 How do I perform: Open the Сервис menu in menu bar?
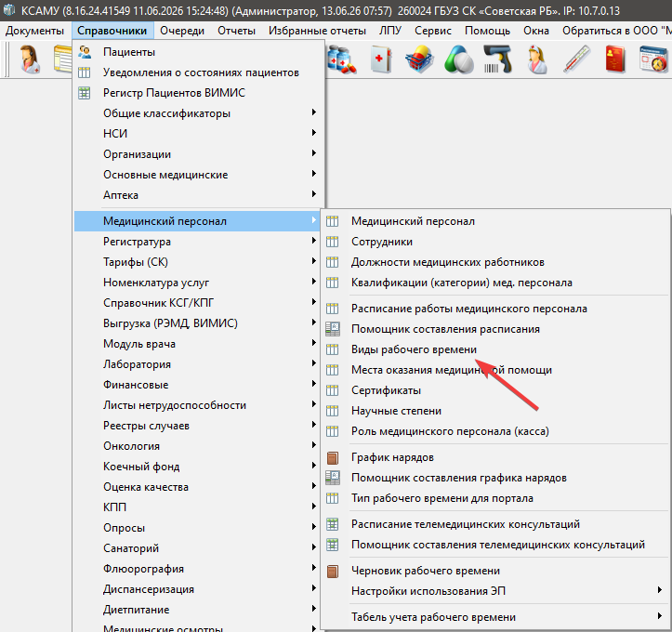point(433,31)
